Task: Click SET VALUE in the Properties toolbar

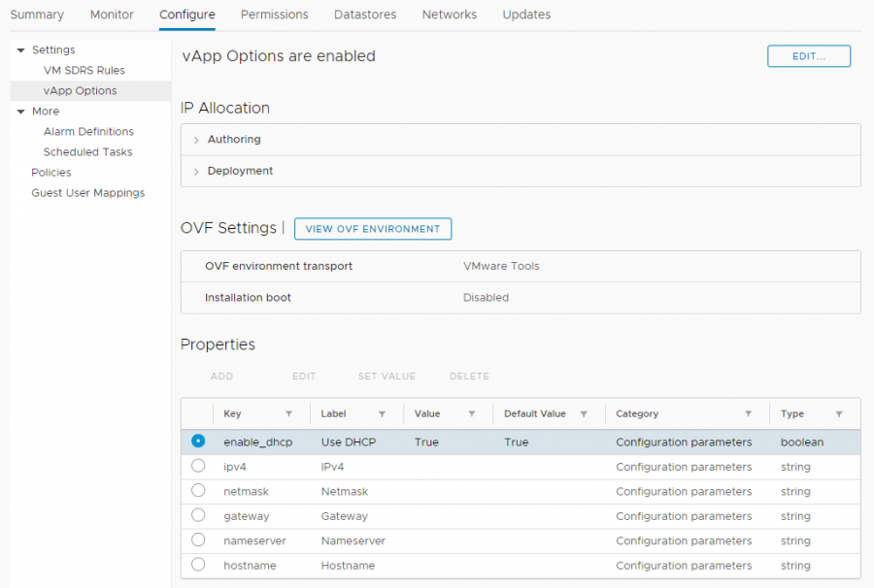Action: (387, 376)
